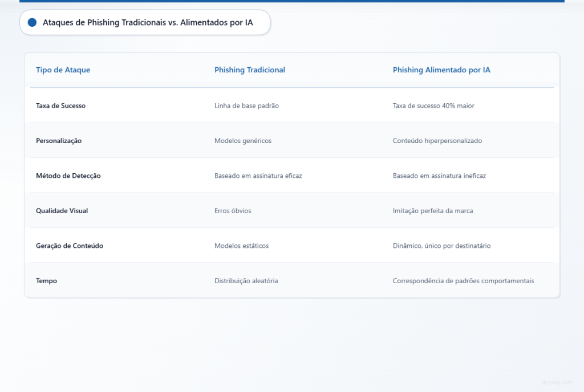
Task: Select the 'Phishing Tradicional' column header
Action: [250, 70]
